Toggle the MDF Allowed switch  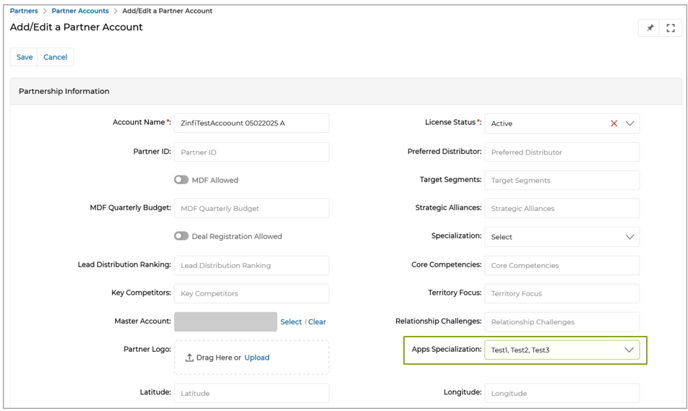coord(181,180)
